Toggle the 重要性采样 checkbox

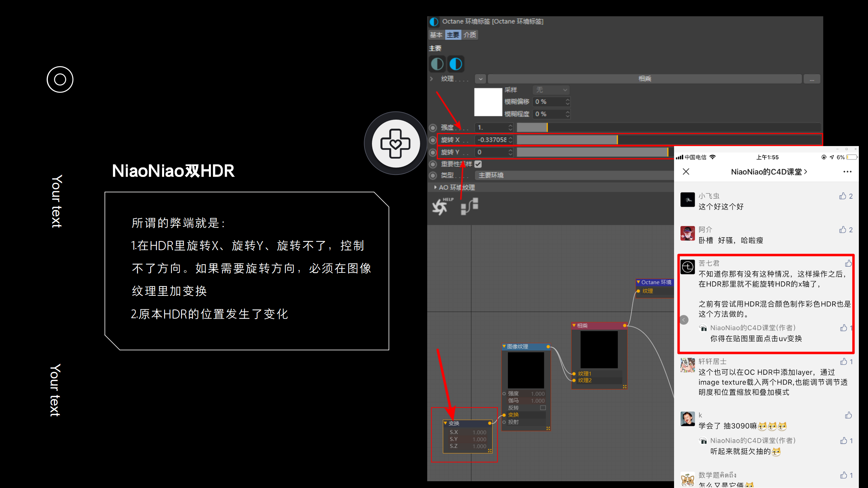click(x=478, y=164)
